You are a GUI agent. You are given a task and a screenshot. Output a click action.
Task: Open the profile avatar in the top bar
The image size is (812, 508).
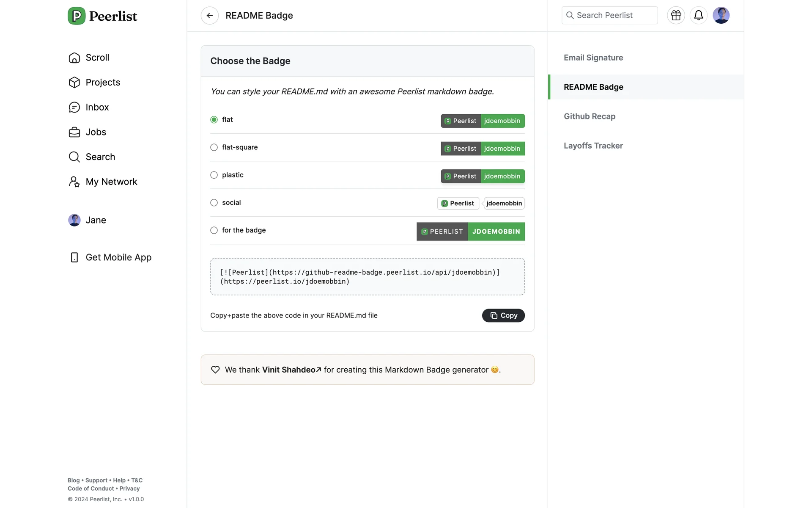[x=721, y=16]
